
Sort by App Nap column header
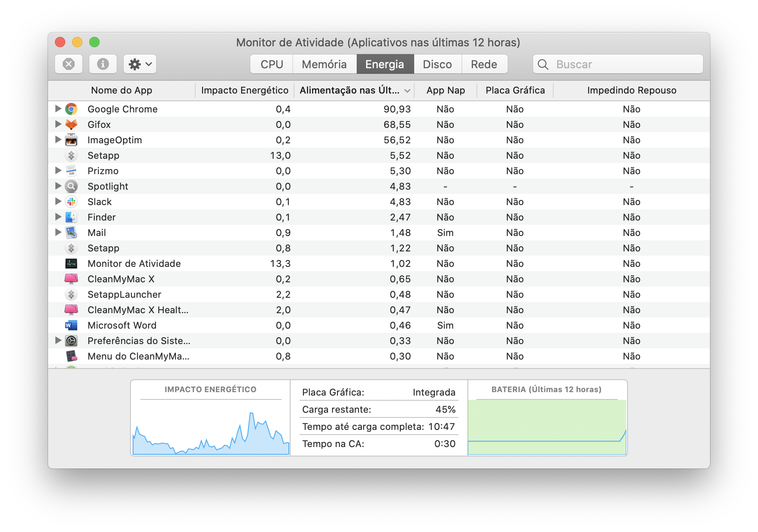click(446, 90)
